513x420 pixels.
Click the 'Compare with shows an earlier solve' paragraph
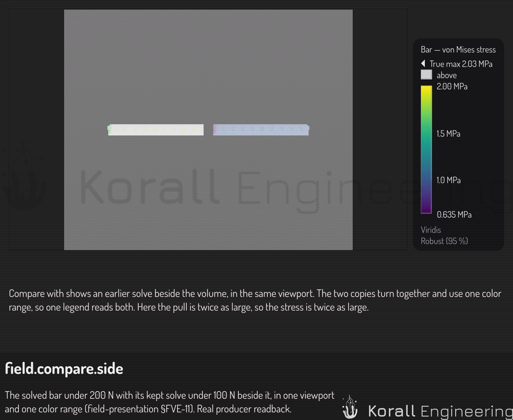255,301
